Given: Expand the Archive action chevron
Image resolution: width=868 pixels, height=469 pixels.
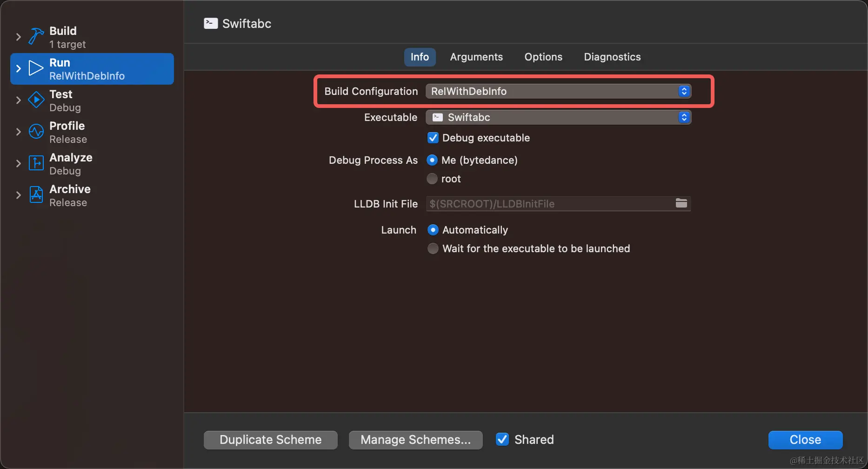Looking at the screenshot, I should tap(19, 195).
